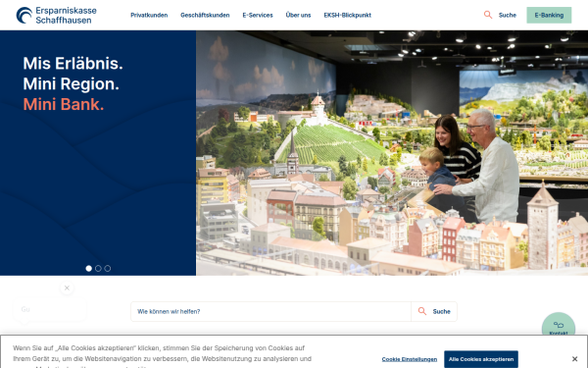588x368 pixels.
Task: Click the Ersparniskasse Schaffhausen logo
Action: click(56, 15)
